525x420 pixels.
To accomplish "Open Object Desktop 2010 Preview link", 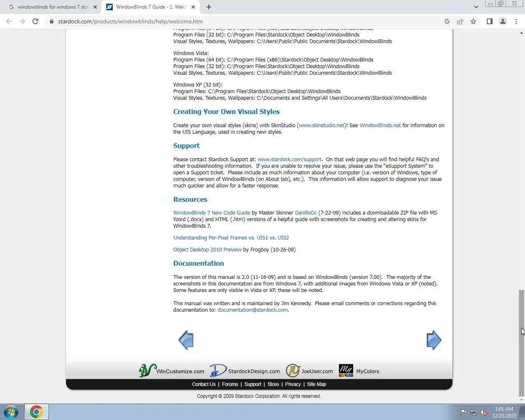I will pyautogui.click(x=208, y=250).
